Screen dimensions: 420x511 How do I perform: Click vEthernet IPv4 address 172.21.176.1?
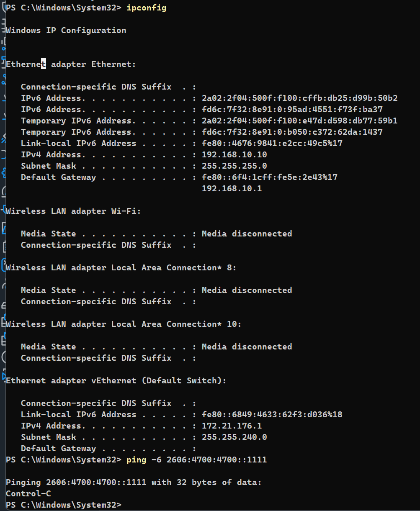pos(232,426)
